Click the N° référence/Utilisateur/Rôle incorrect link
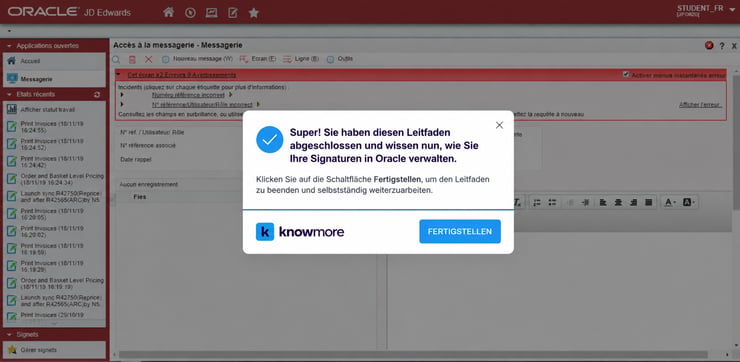The height and width of the screenshot is (362, 740). [x=202, y=104]
